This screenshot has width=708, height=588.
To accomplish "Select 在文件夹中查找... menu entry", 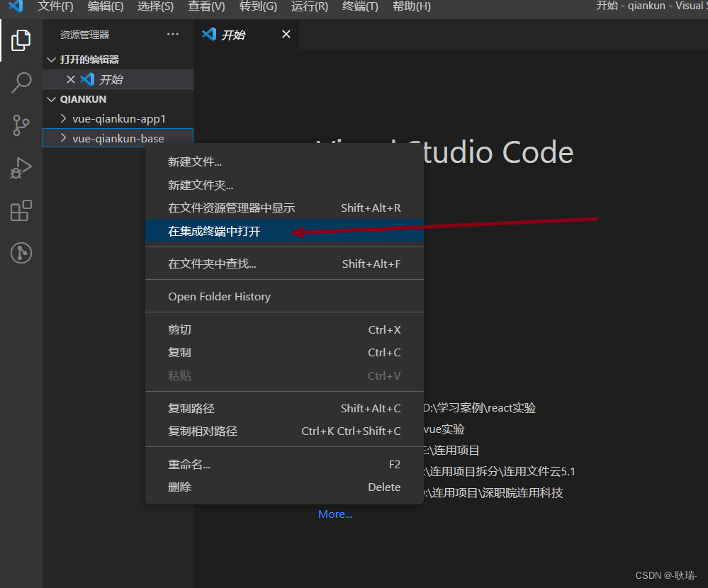I will 284,264.
